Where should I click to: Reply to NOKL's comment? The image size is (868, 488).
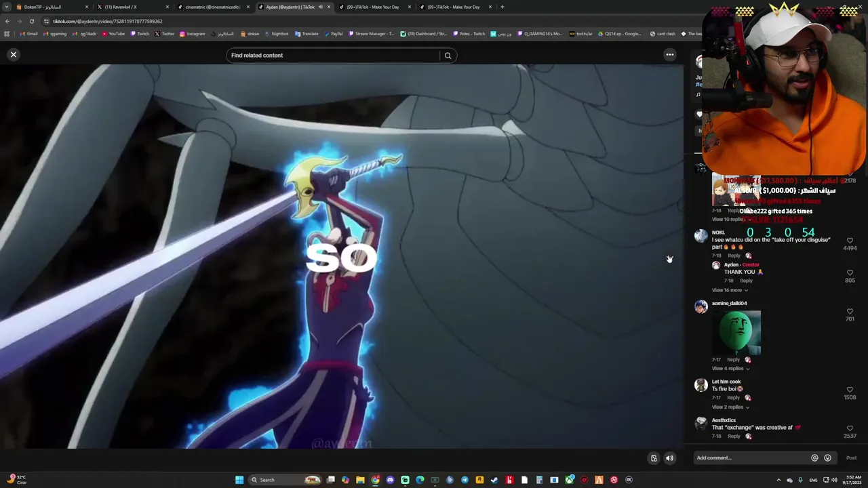pyautogui.click(x=734, y=256)
